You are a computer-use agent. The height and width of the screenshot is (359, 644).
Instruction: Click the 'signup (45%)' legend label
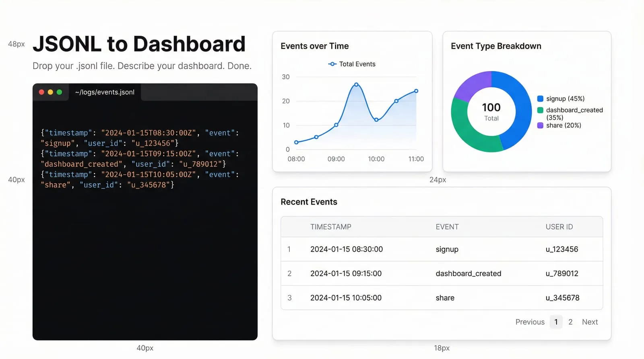565,99
